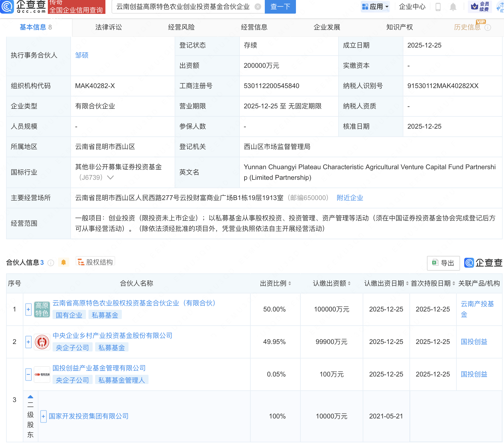Click the 附近企业 nearby companies link
Image resolution: width=504 pixels, height=444 pixels.
350,198
